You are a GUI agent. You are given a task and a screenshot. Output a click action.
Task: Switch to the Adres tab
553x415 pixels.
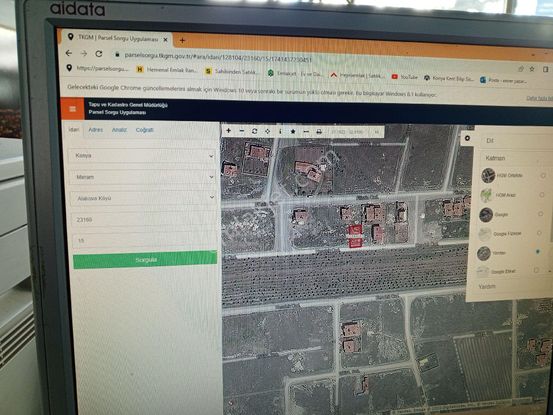[x=95, y=130]
